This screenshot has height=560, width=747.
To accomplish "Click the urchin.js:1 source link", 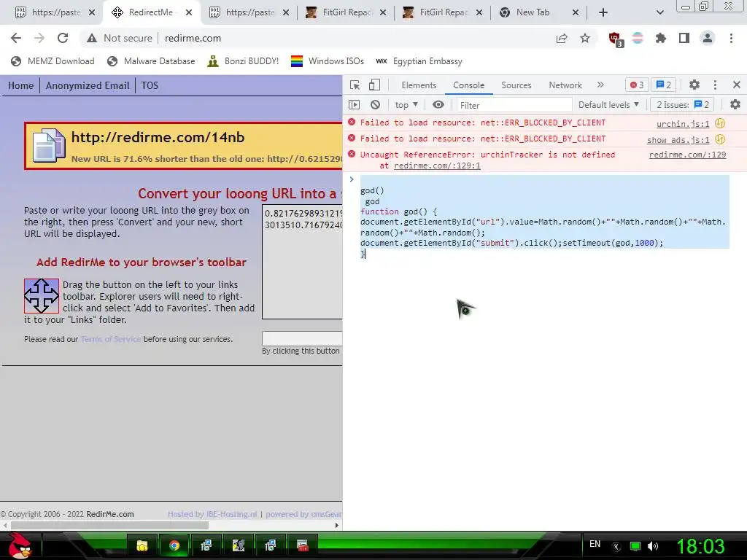I will pyautogui.click(x=683, y=124).
